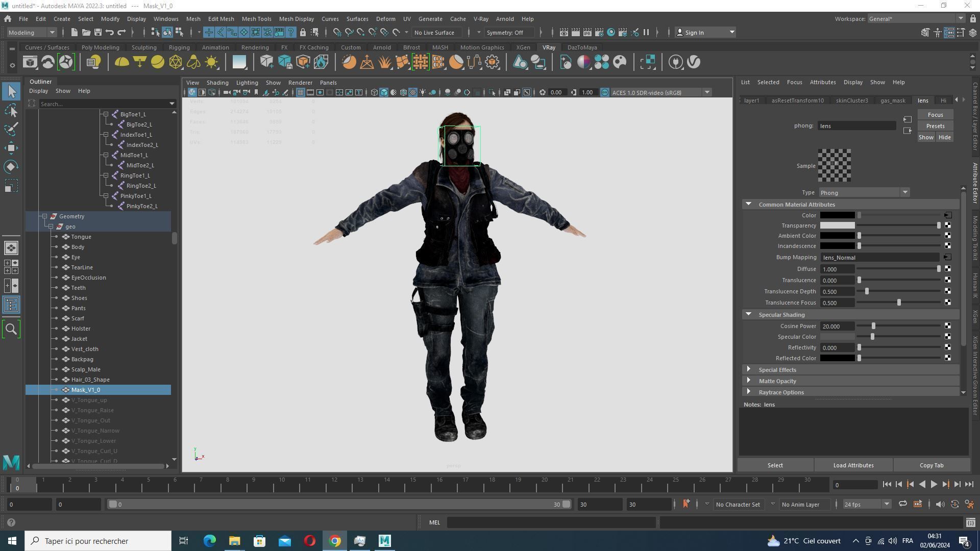Open the Phong material Type dropdown
The height and width of the screenshot is (551, 980).
pos(864,193)
